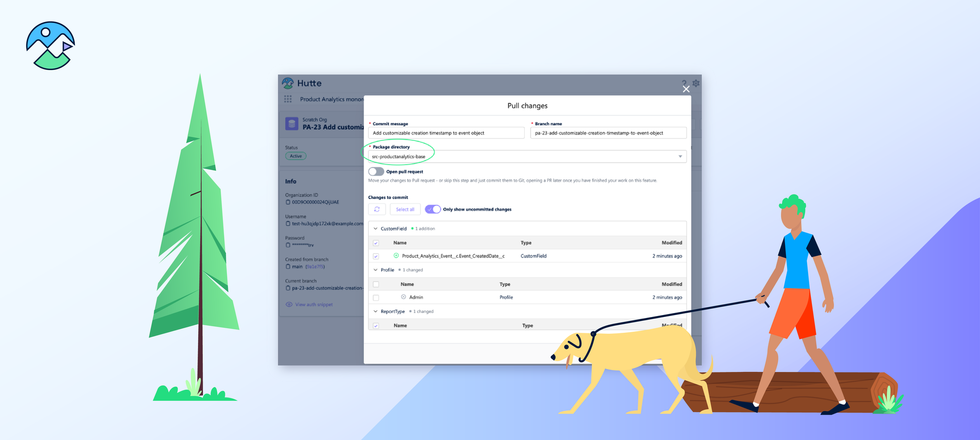This screenshot has width=980, height=440.
Task: Copy the Password with its clipboard icon
Action: [x=288, y=245]
